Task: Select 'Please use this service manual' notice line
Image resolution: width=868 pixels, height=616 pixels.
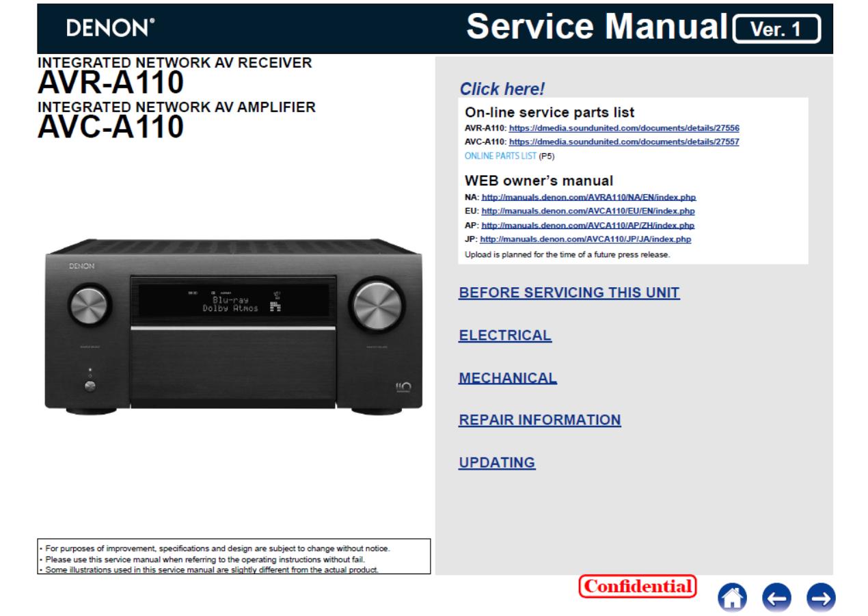Action: (202, 559)
